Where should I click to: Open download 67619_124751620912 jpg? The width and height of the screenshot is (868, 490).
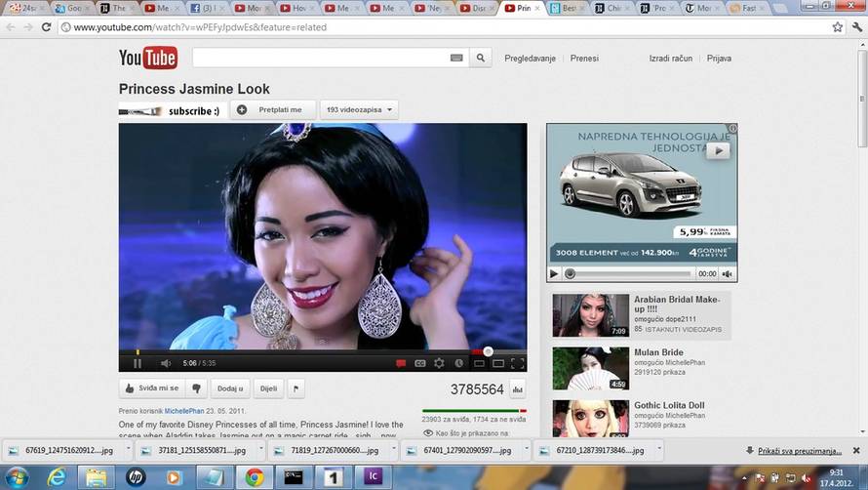pos(62,451)
